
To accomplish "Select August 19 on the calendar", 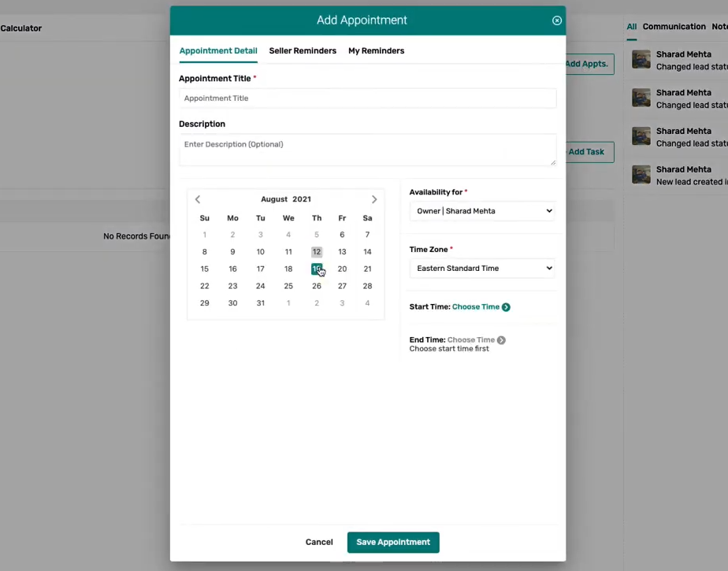I will [x=317, y=269].
